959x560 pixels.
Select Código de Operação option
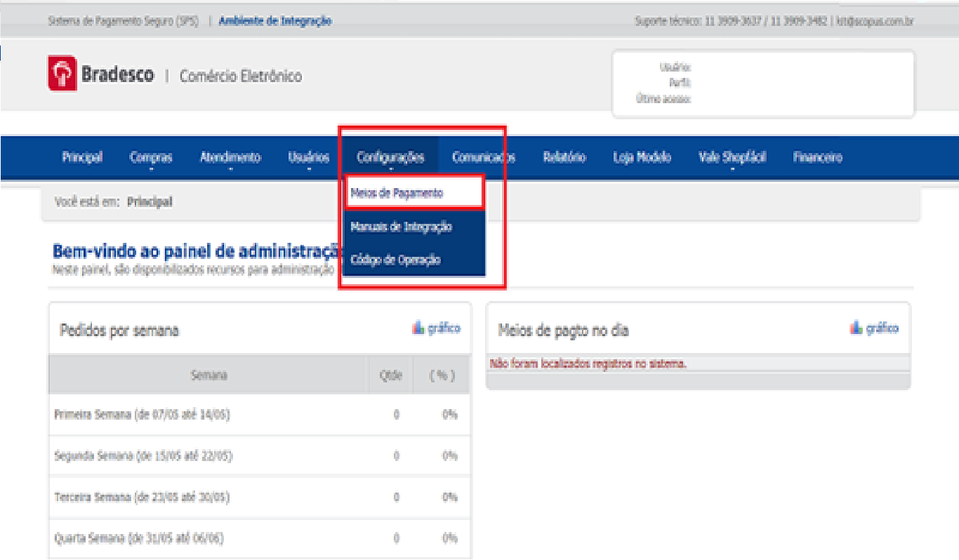[414, 260]
